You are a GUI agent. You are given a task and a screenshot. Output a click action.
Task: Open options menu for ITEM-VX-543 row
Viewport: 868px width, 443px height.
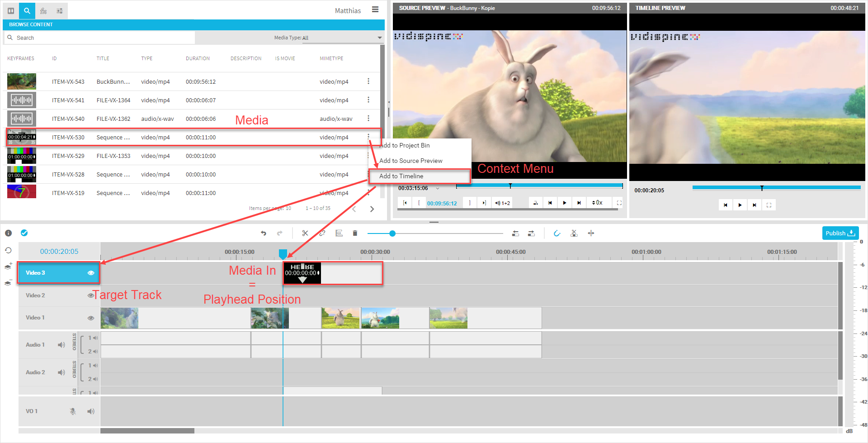point(368,81)
